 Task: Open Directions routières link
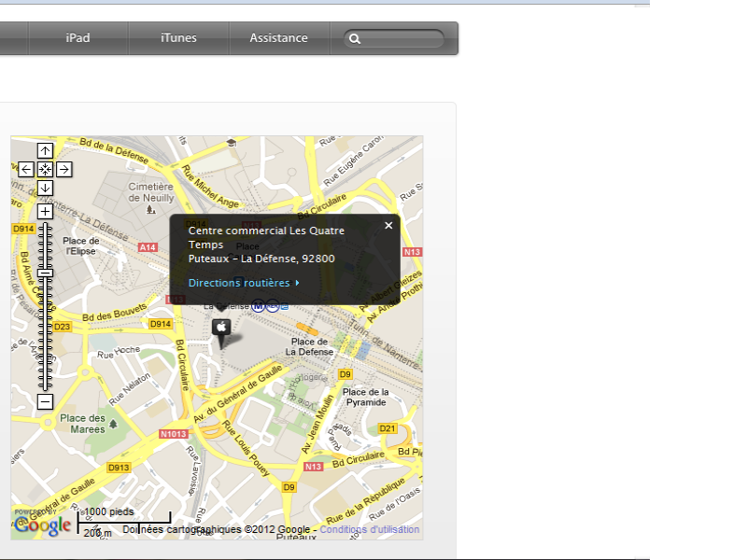tap(244, 283)
